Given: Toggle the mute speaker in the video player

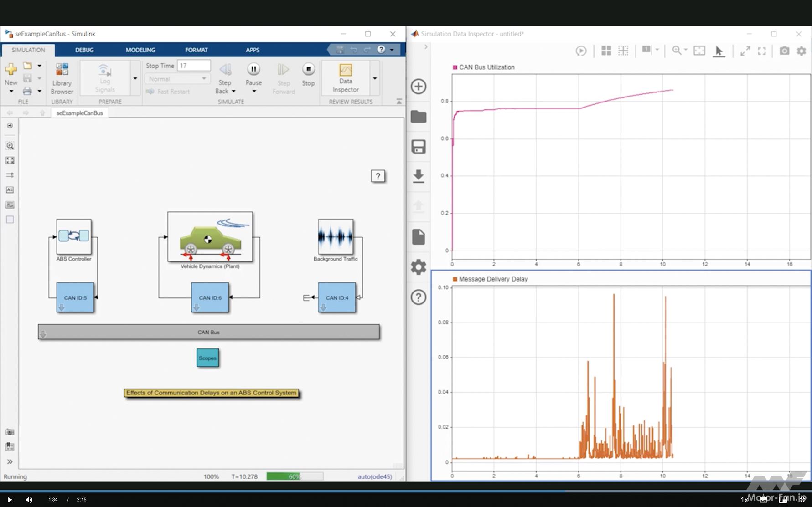Looking at the screenshot, I should point(29,500).
